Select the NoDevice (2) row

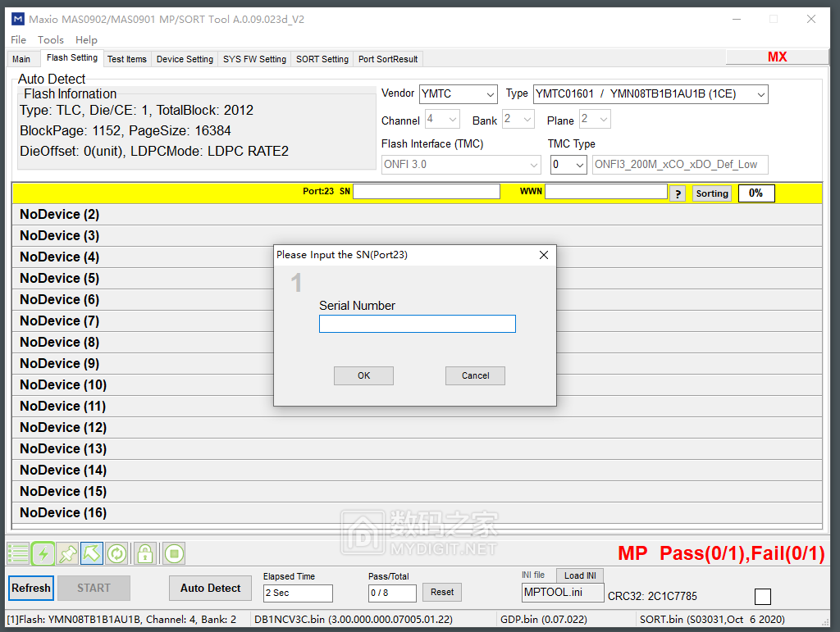[x=417, y=215]
